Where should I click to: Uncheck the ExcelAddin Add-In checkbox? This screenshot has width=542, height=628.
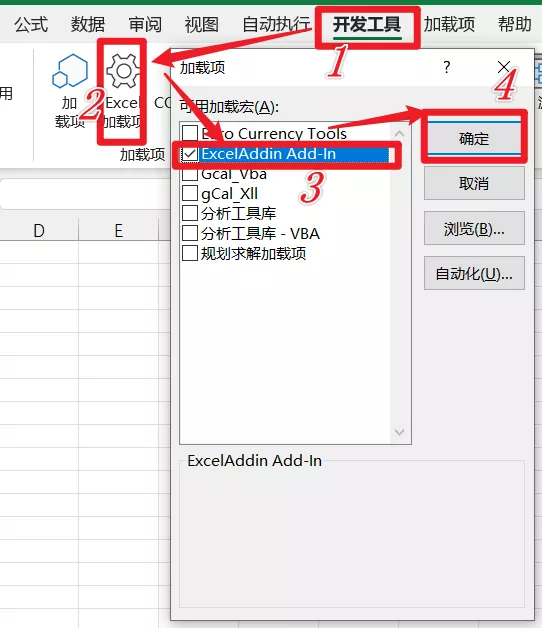pos(190,154)
